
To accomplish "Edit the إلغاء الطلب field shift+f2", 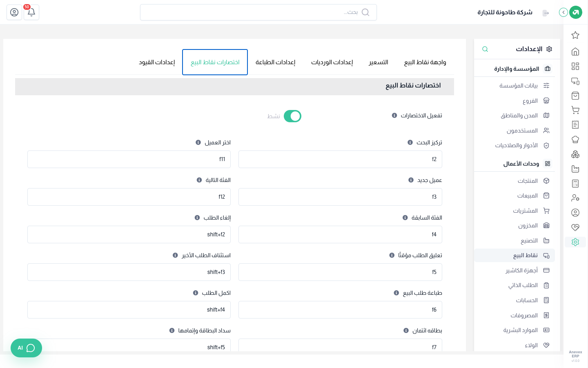I will (x=129, y=234).
